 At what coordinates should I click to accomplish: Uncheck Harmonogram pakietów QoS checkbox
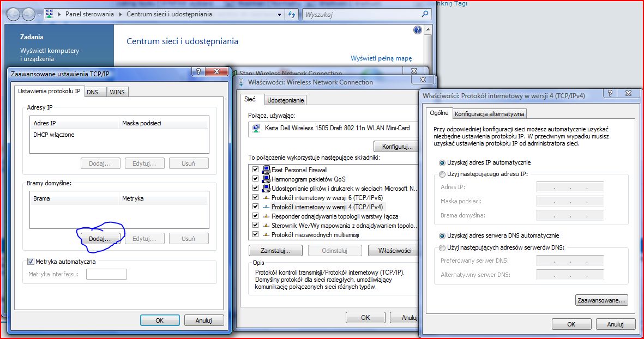click(x=255, y=179)
